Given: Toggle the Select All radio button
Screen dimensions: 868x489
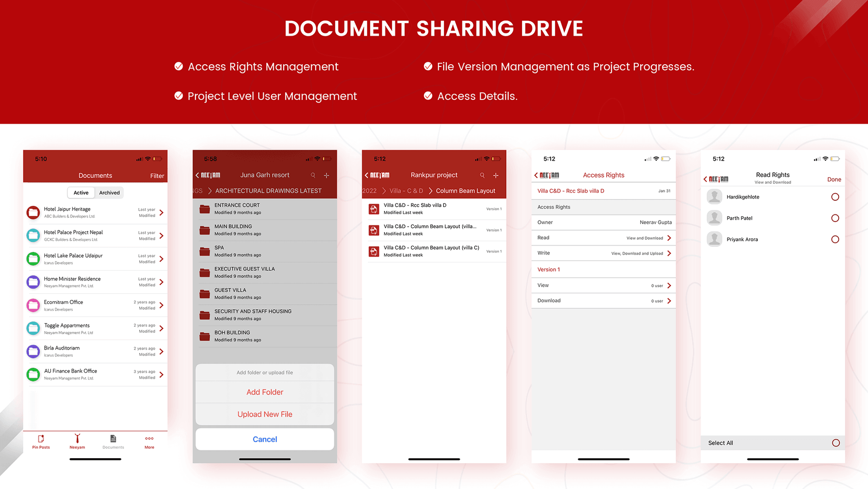Looking at the screenshot, I should (835, 443).
